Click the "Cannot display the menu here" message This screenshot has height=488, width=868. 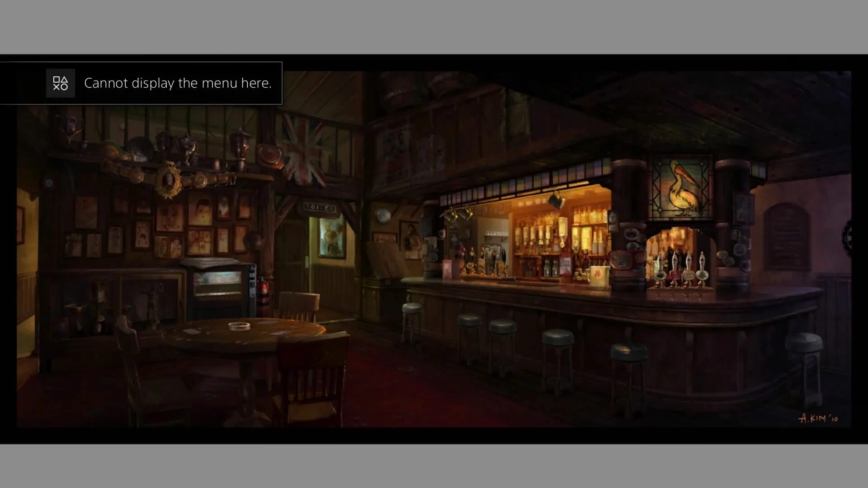(178, 83)
